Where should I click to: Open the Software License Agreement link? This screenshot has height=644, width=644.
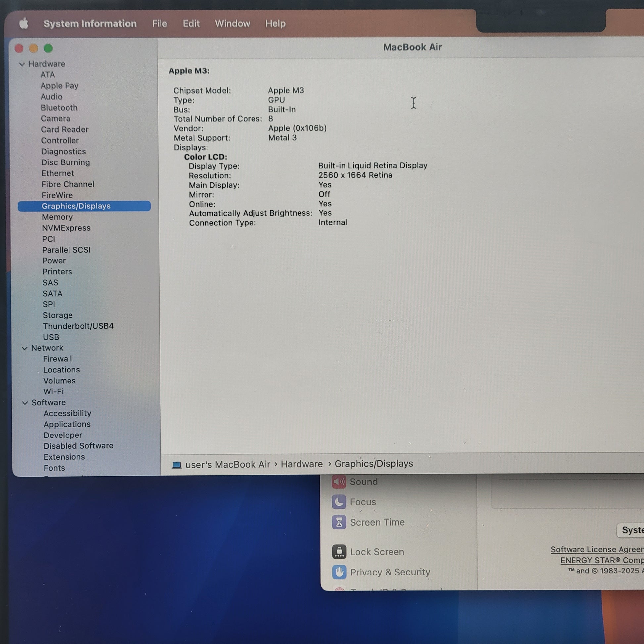click(x=597, y=549)
